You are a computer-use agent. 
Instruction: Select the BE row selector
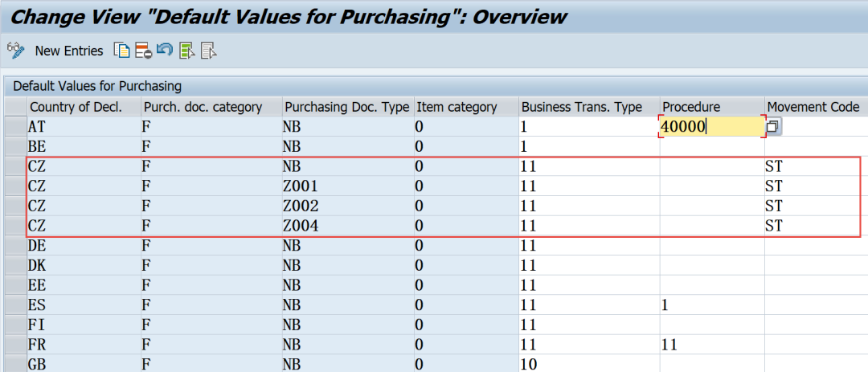[x=15, y=147]
